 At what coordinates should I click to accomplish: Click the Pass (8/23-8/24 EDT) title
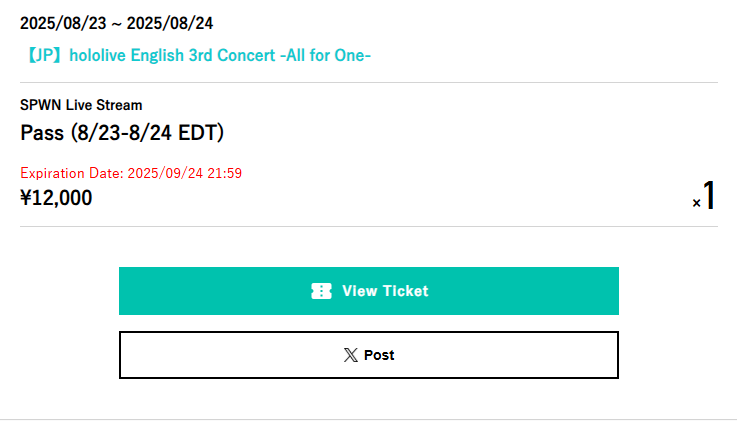[x=122, y=133]
